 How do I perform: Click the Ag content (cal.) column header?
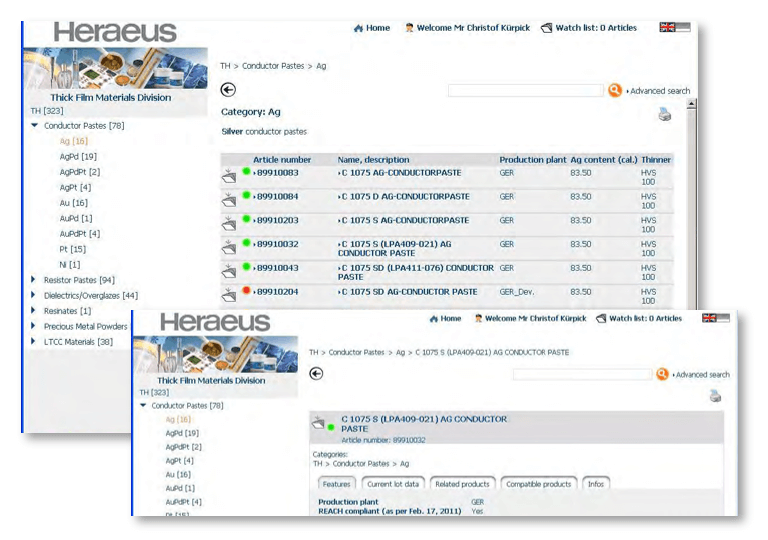pyautogui.click(x=603, y=160)
